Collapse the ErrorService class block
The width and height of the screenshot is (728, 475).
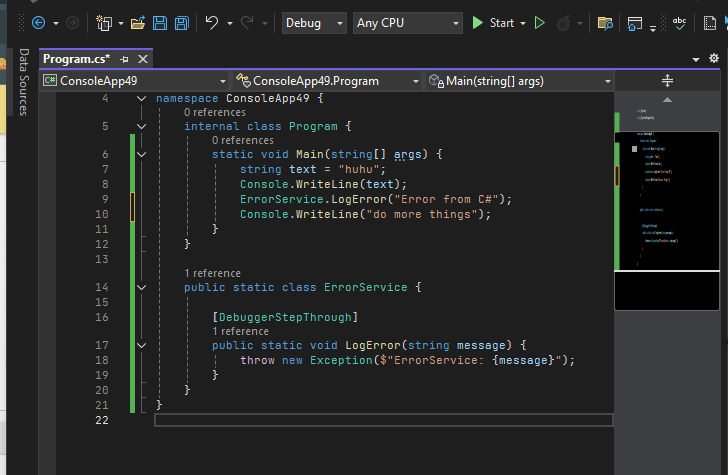[142, 287]
